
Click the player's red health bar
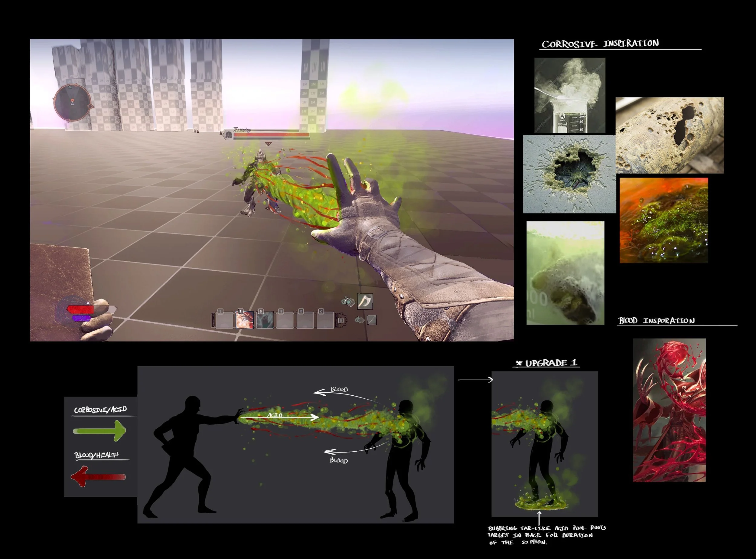(80, 309)
